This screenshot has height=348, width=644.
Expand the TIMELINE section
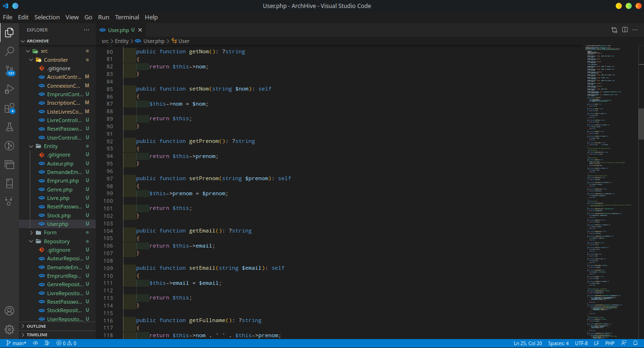pos(37,335)
